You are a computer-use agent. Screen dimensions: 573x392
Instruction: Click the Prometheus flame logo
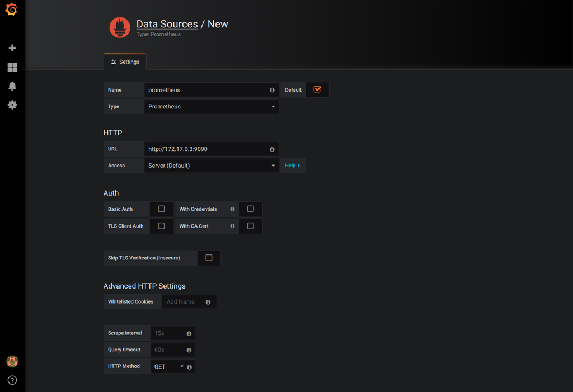coord(120,27)
